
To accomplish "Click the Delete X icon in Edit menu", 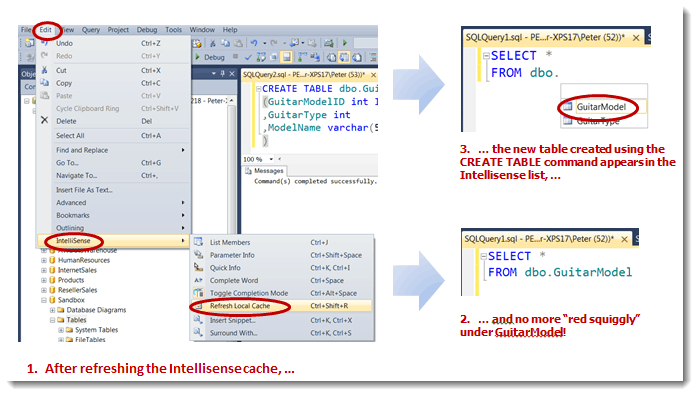I will pos(45,120).
